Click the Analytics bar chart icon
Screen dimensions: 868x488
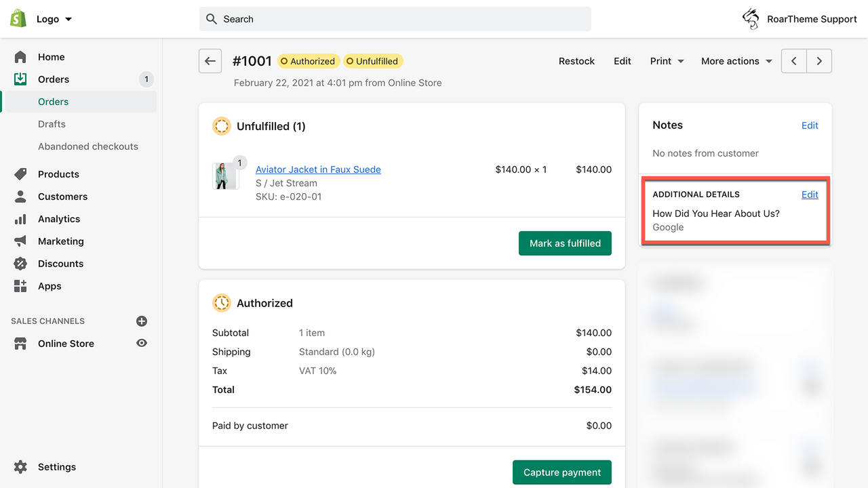[20, 219]
